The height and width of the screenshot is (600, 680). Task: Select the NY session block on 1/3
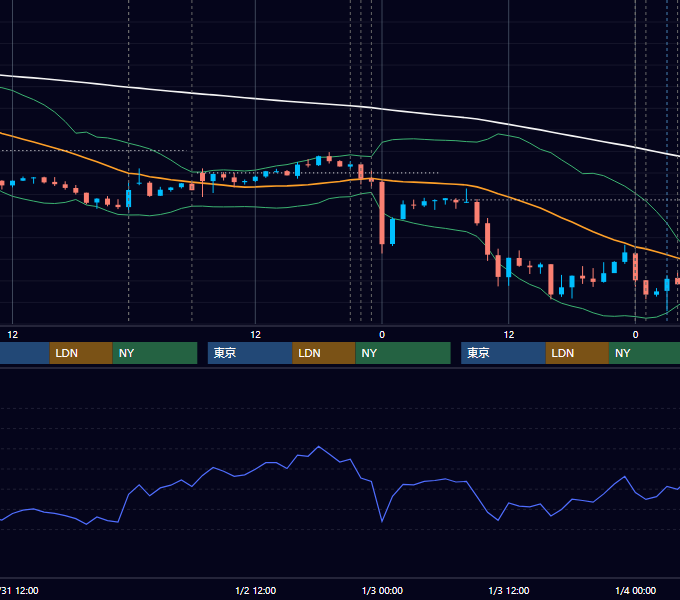coord(644,353)
